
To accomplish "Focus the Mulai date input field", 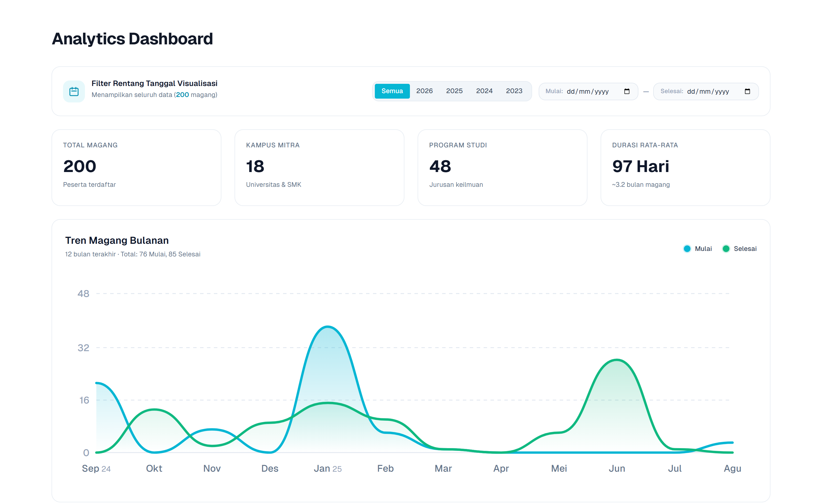I will click(588, 91).
